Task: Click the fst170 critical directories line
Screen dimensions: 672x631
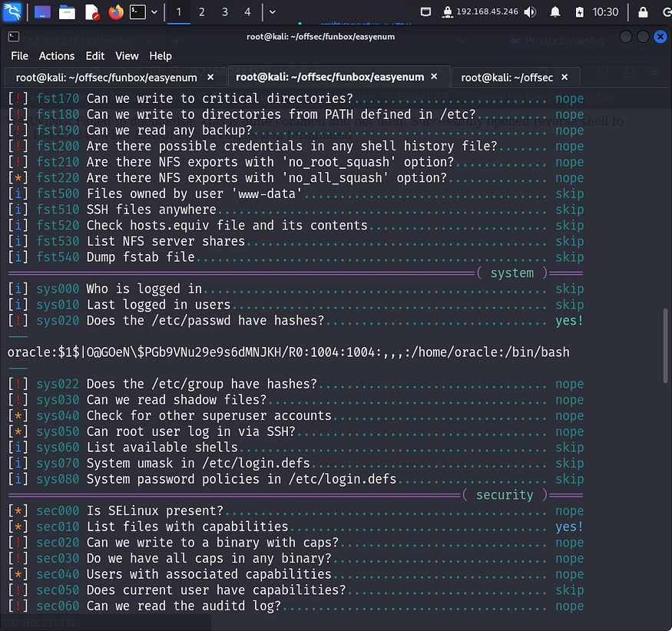Action: pyautogui.click(x=296, y=98)
